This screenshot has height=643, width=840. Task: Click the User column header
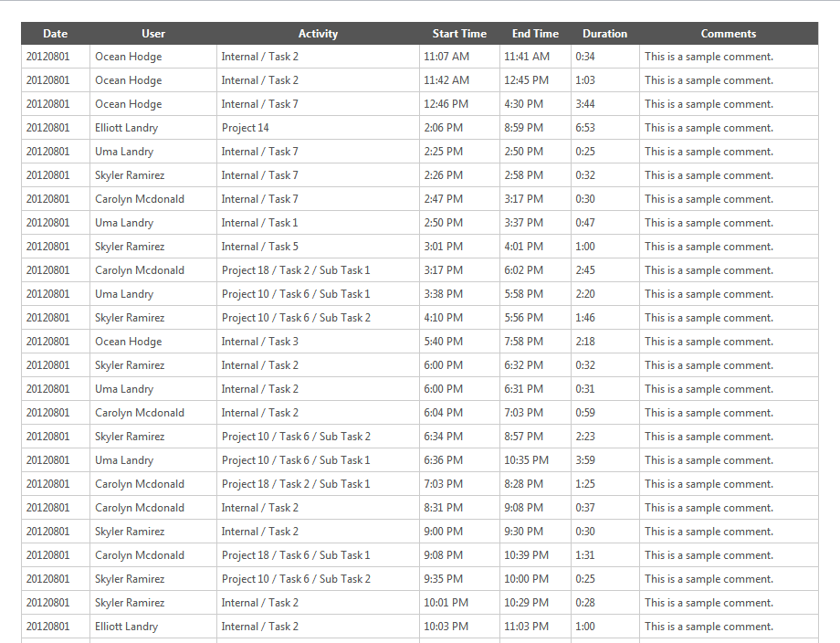[x=152, y=33]
